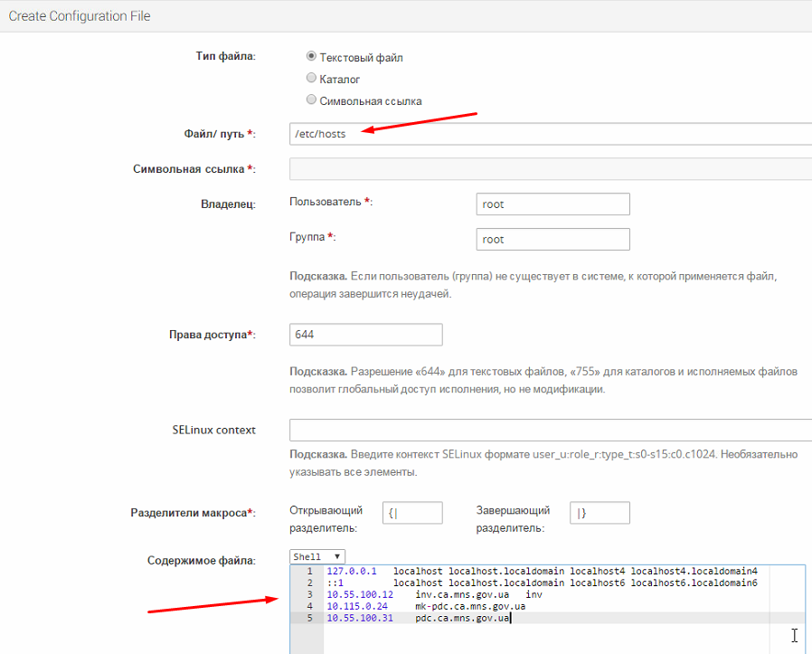
Task: Select the "Символьная ссылка" radio button
Action: [x=312, y=100]
